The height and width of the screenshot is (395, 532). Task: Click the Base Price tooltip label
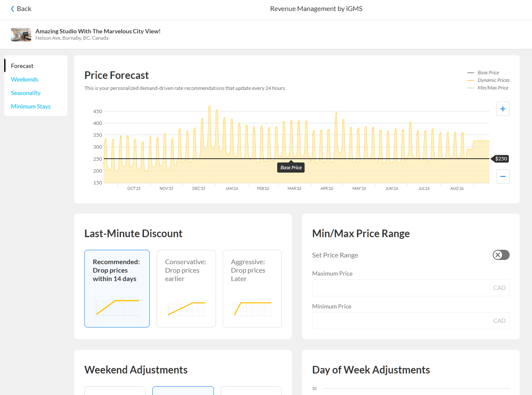click(291, 168)
